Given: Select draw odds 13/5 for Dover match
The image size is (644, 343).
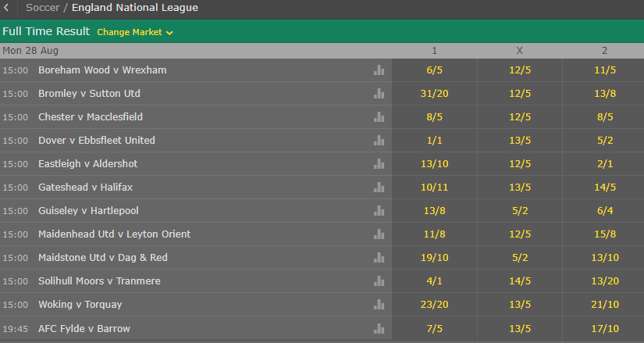Looking at the screenshot, I should (520, 140).
